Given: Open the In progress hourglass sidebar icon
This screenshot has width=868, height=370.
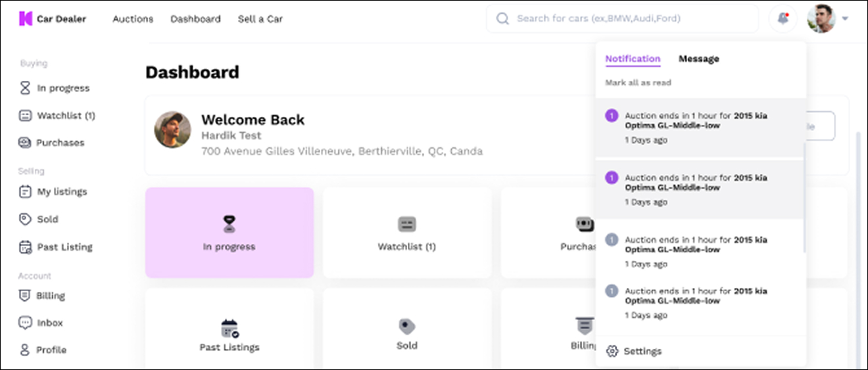Looking at the screenshot, I should click(25, 88).
